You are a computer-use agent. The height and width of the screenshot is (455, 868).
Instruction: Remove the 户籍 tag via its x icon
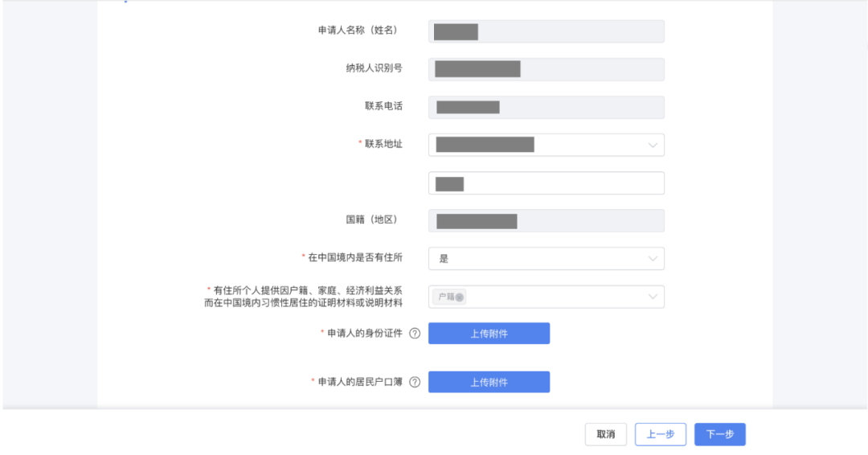[460, 297]
